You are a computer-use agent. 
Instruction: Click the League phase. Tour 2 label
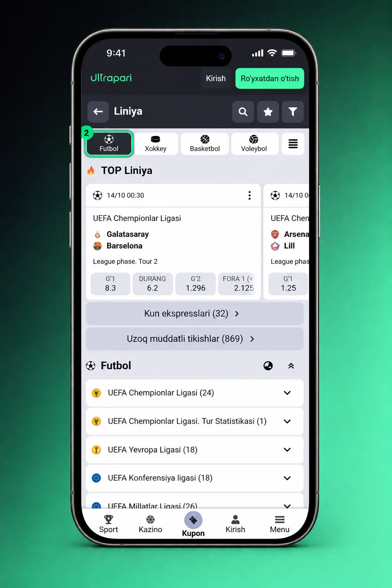(125, 261)
